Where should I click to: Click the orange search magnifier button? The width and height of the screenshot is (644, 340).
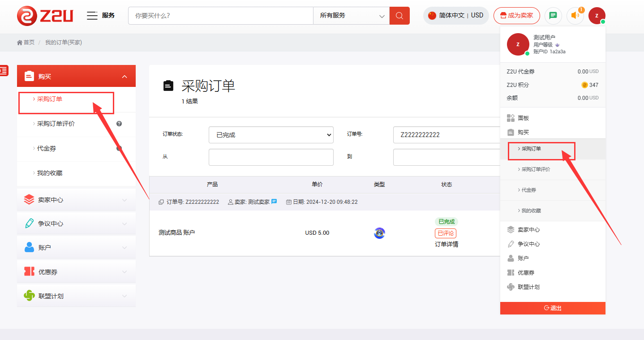[x=399, y=16]
